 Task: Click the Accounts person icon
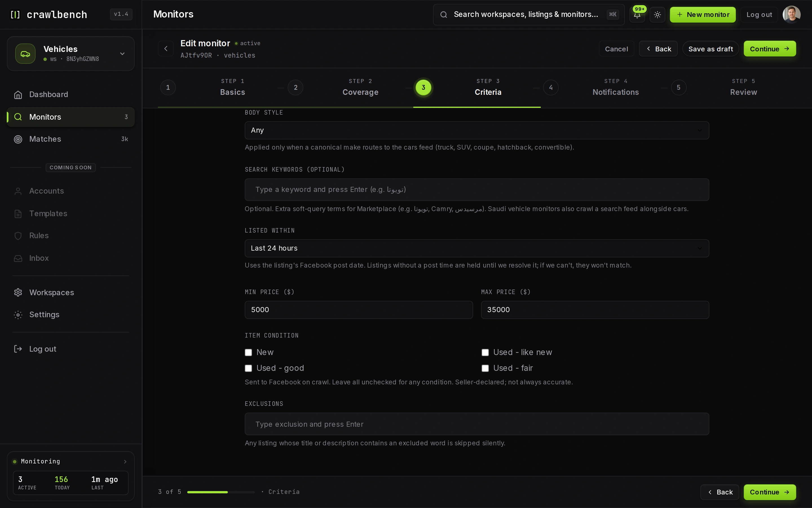18,191
